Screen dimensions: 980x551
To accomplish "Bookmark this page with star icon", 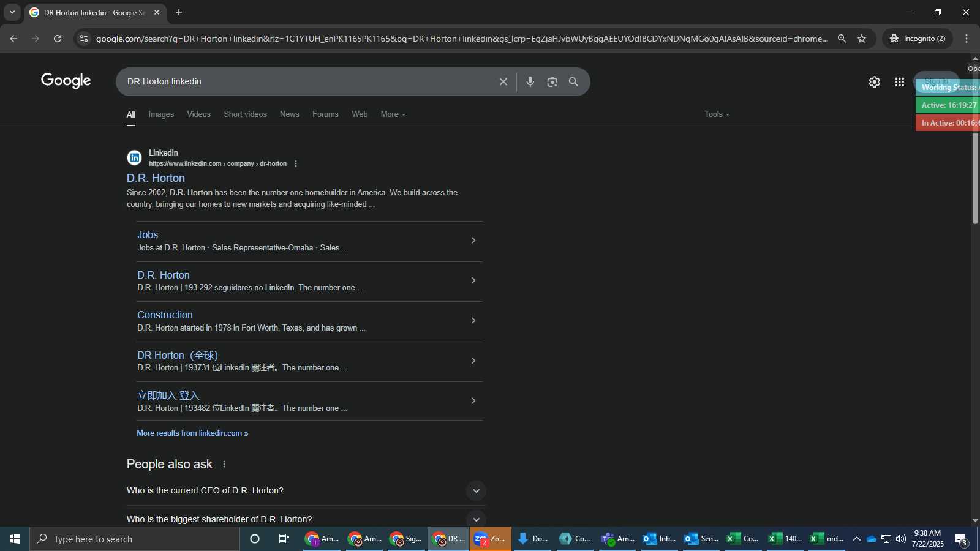I will (x=862, y=39).
